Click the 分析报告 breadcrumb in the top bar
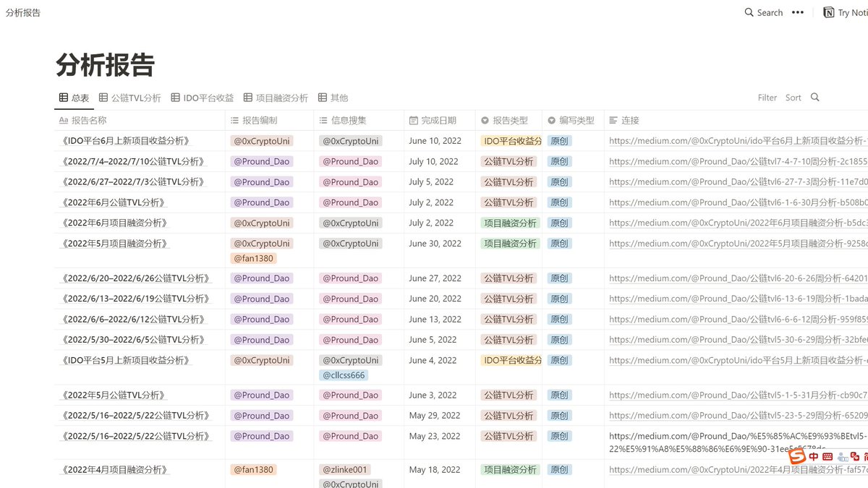 (x=23, y=12)
